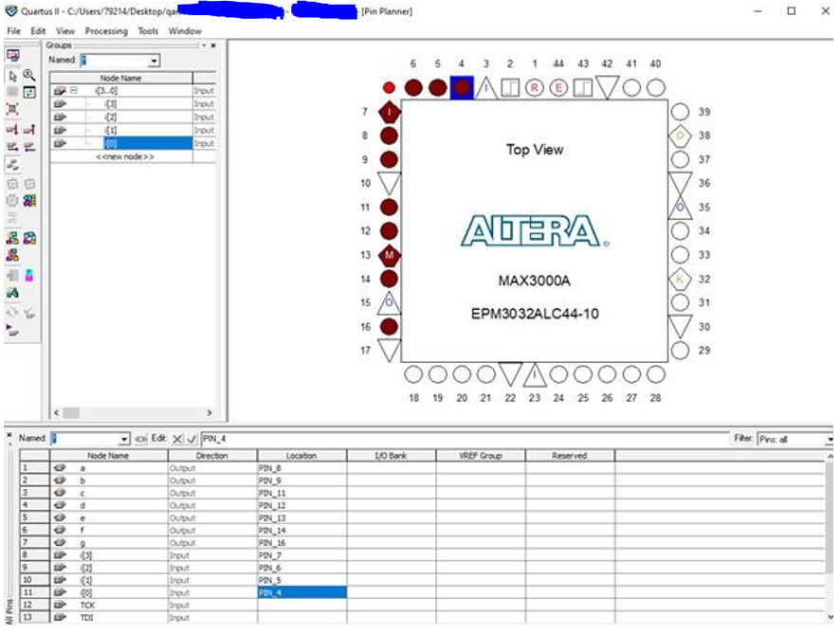Viewport: 840px width, 635px height.
Task: Select dark red pin 8 circle
Action: tap(389, 136)
